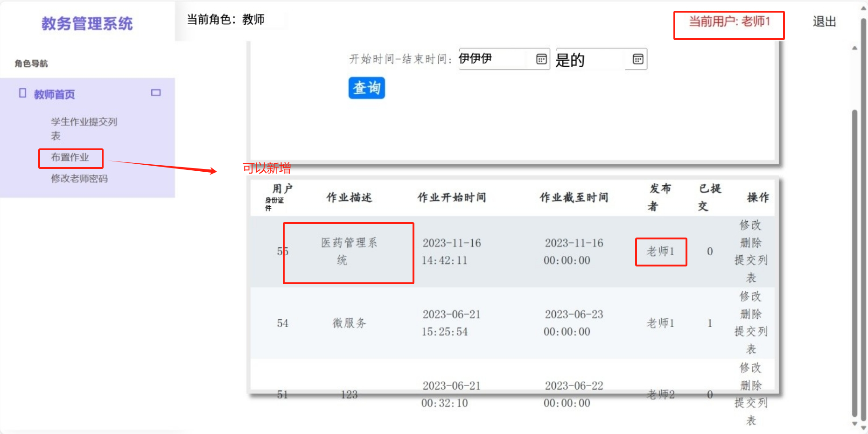Select ID cell 54
This screenshot has width=868, height=434.
[283, 323]
